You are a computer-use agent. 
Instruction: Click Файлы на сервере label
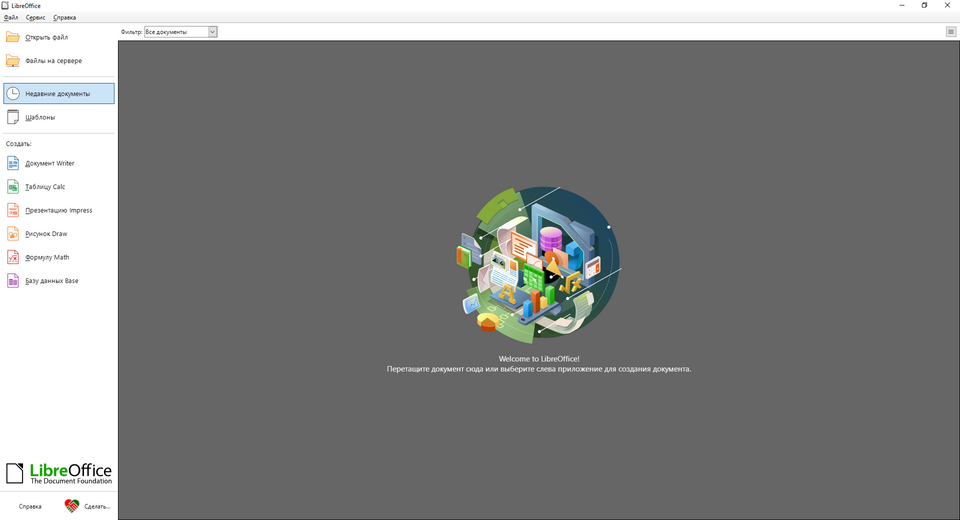tap(53, 61)
